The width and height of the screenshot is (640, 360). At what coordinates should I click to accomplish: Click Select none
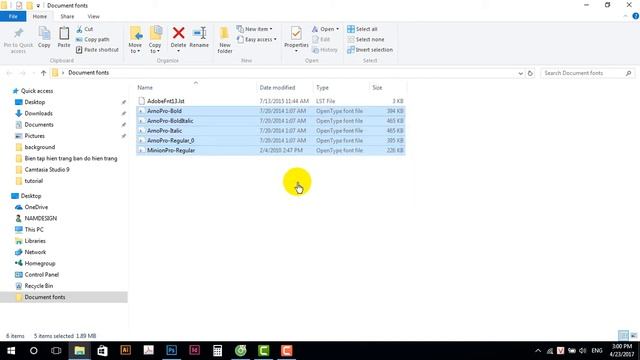pyautogui.click(x=366, y=40)
